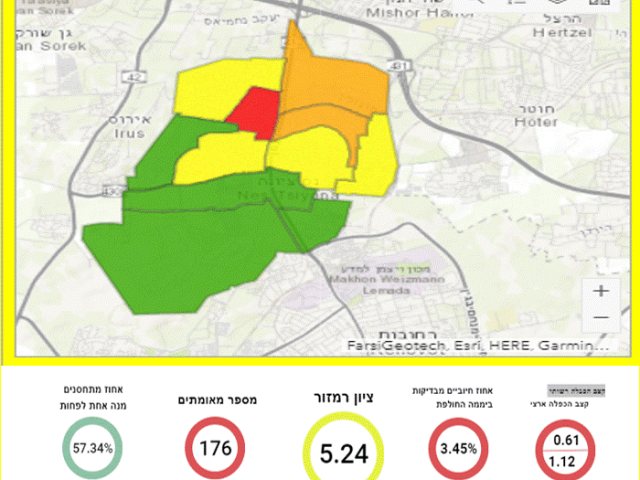Click the highlighted municipal doubling rate label
This screenshot has width=640, height=480.
pos(576,391)
